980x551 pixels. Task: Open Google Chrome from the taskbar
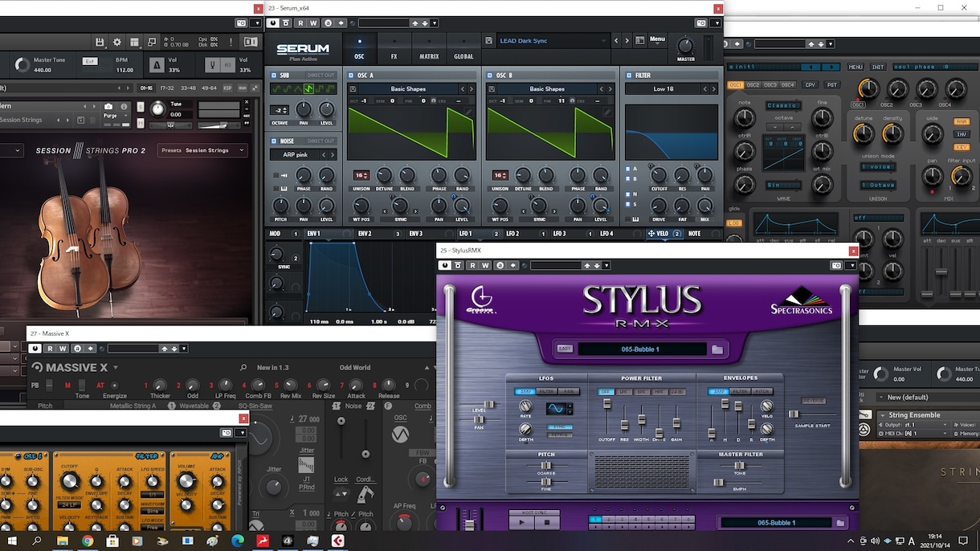coord(88,541)
